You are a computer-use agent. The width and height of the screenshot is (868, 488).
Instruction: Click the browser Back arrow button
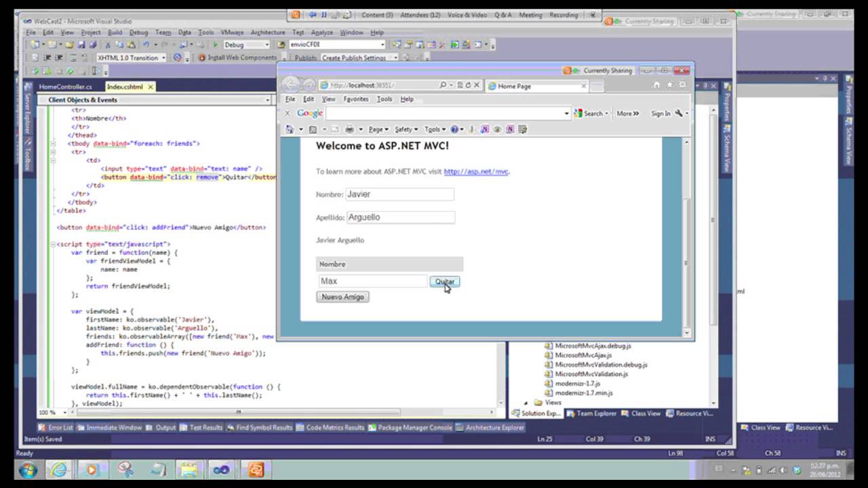291,85
